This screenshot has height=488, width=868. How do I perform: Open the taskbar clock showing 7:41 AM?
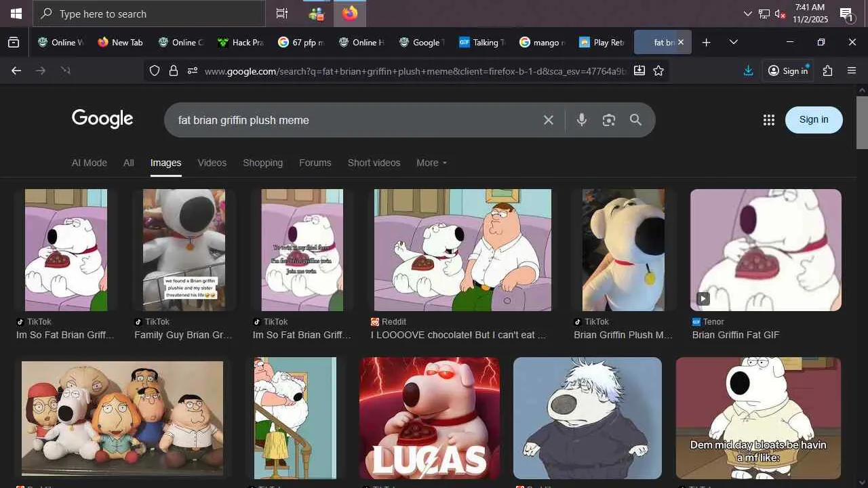[x=810, y=14]
